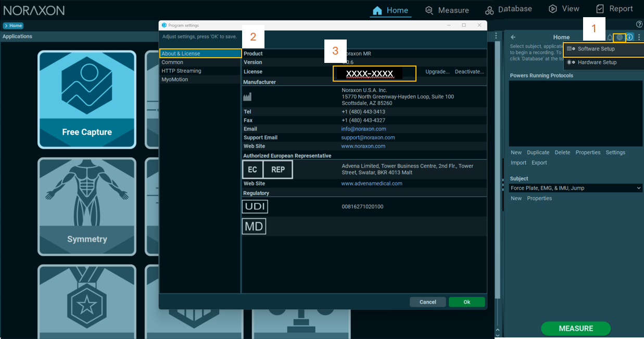Open the support@noraxon.com link
This screenshot has width=644, height=339.
[368, 138]
